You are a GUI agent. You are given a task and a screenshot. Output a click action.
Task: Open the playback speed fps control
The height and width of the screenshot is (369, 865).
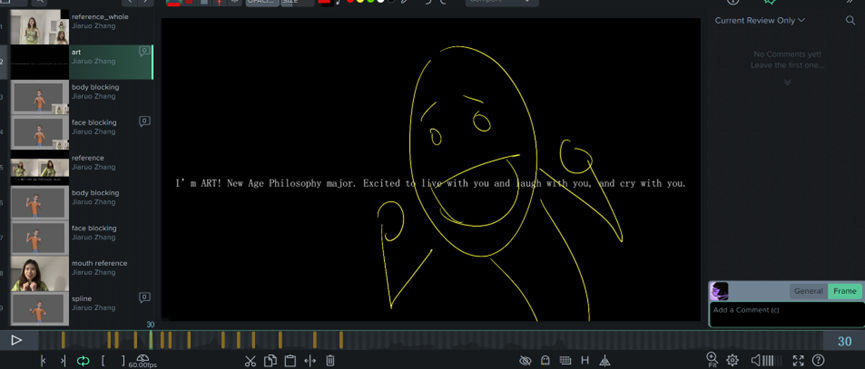point(142,361)
